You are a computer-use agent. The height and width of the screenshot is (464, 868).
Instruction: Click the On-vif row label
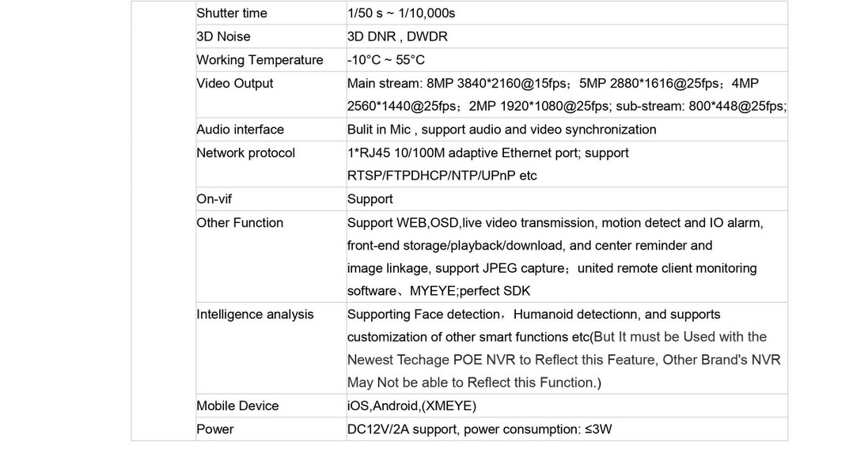(214, 199)
